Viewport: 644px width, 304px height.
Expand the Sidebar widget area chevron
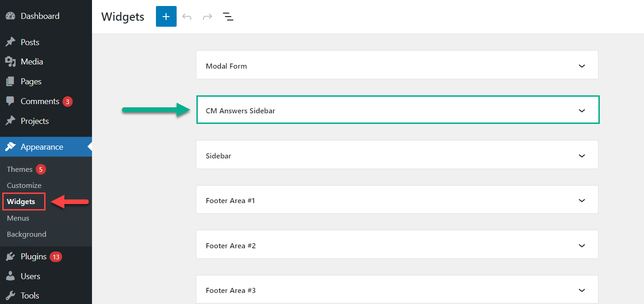pos(582,156)
